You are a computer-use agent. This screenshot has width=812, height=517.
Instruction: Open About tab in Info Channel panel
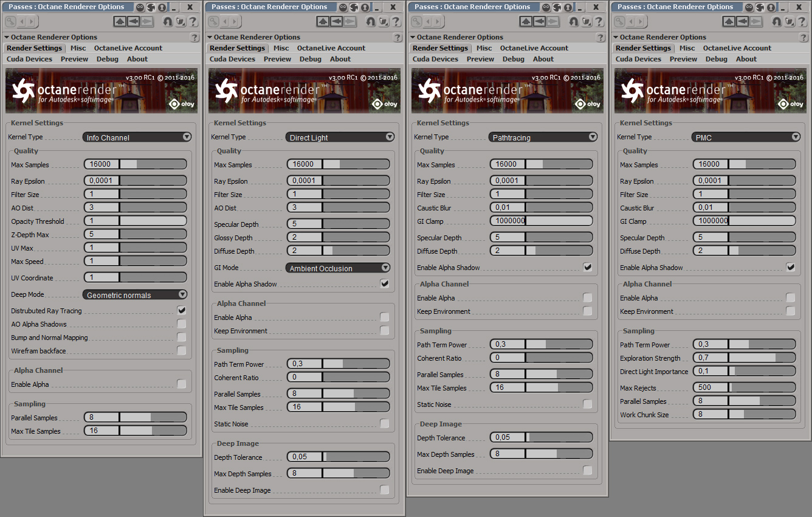tap(137, 59)
